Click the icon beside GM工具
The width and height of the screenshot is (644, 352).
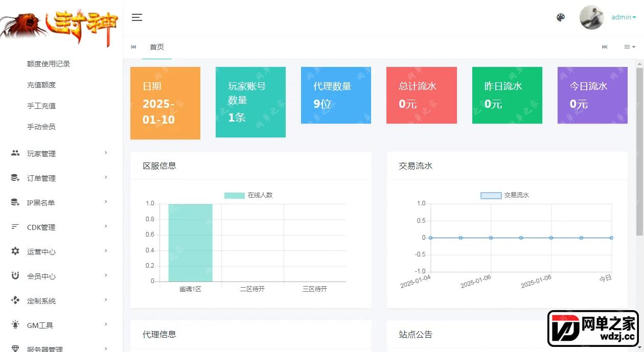tap(15, 325)
